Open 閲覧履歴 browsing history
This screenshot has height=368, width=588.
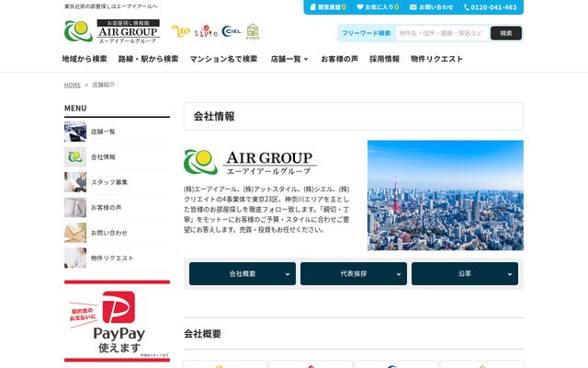pyautogui.click(x=328, y=7)
